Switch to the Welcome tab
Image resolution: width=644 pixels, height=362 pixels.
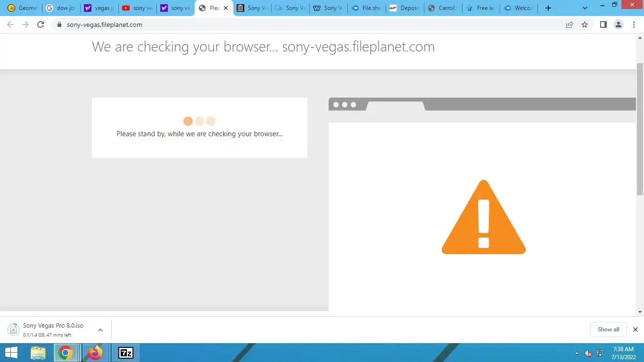[519, 8]
